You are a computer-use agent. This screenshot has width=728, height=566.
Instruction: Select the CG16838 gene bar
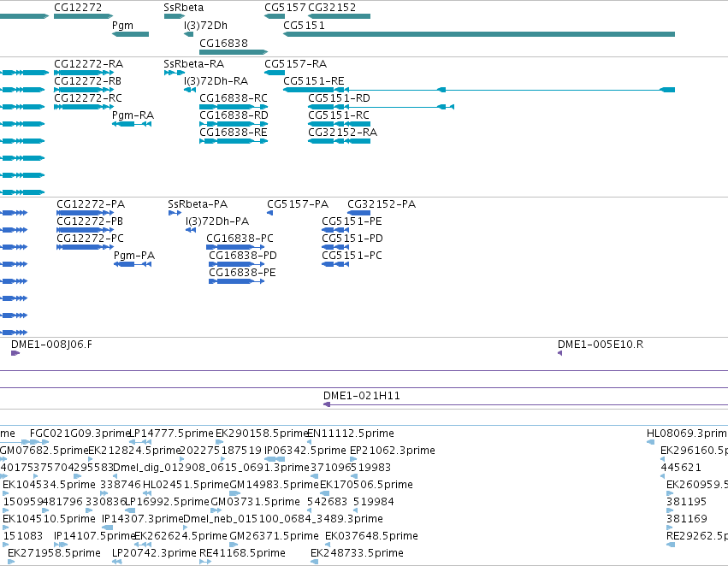point(234,52)
